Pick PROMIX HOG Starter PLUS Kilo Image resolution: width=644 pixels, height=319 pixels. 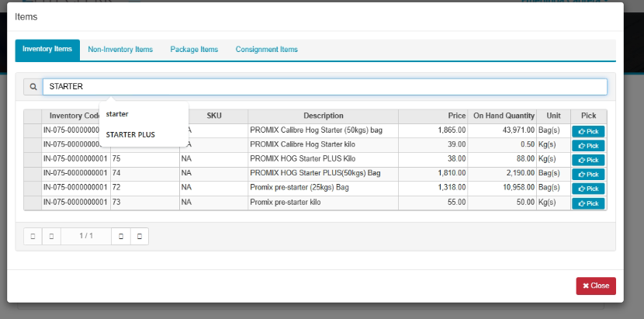point(588,160)
